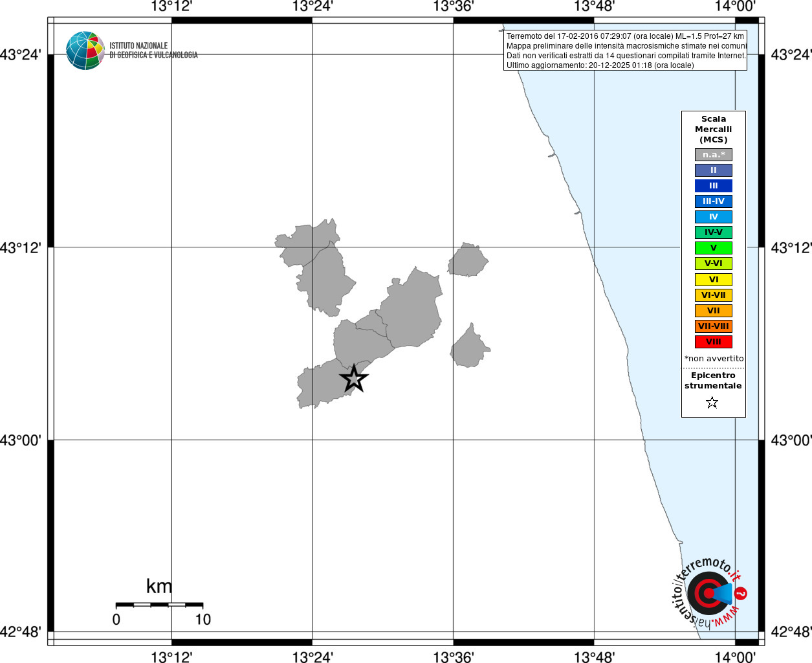Click the top 13°48' longitude label
812x663 pixels.
click(594, 6)
